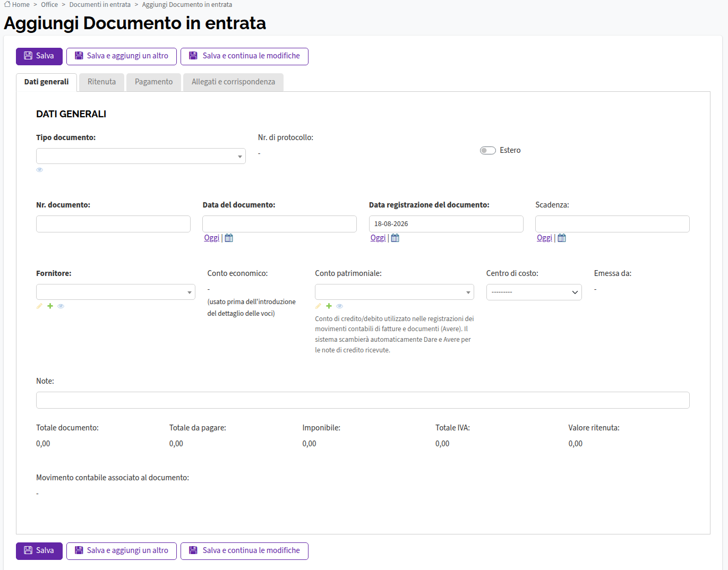
Task: Focus the Data del documento input field
Action: [279, 224]
